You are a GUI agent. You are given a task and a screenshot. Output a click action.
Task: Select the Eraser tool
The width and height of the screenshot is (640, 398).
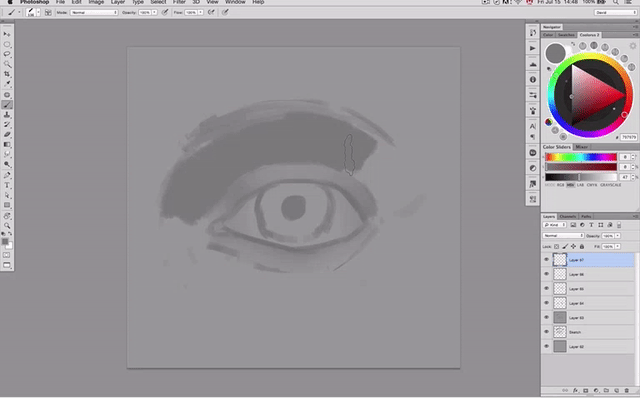(x=7, y=134)
